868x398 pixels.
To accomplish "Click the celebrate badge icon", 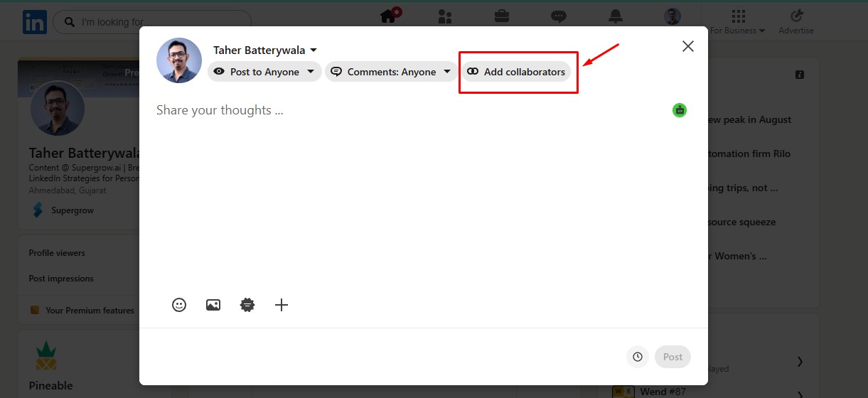I will pos(247,305).
